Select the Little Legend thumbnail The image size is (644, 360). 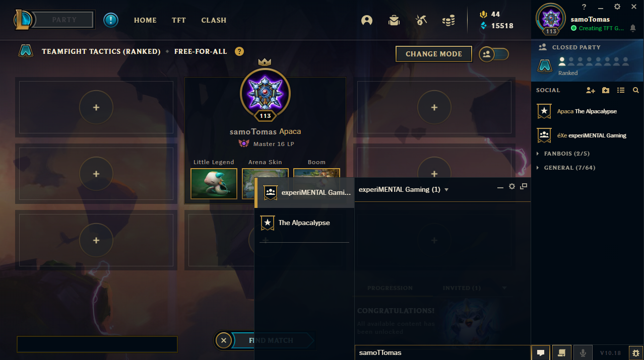214,183
